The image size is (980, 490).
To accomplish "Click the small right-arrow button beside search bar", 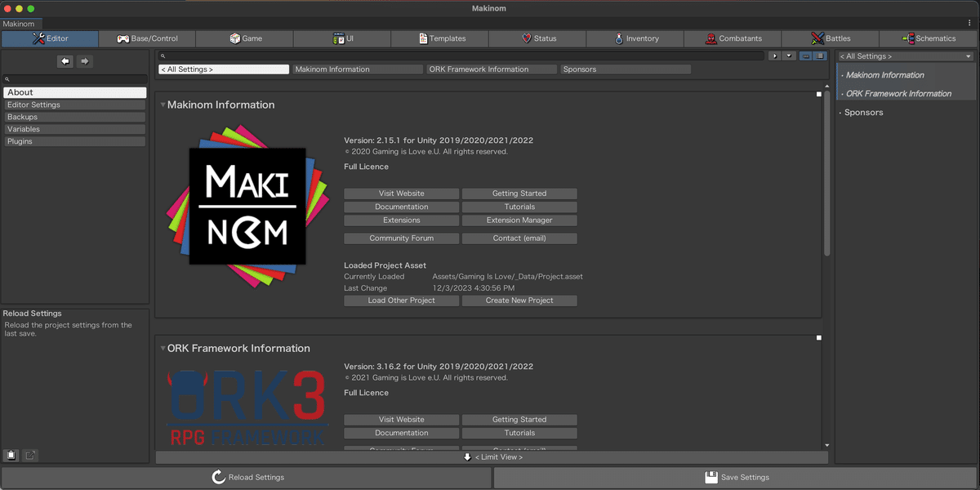I will tap(774, 56).
